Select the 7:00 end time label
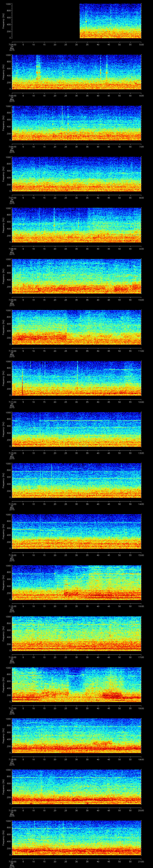Viewport: 153px width, 868px height. [x=141, y=147]
